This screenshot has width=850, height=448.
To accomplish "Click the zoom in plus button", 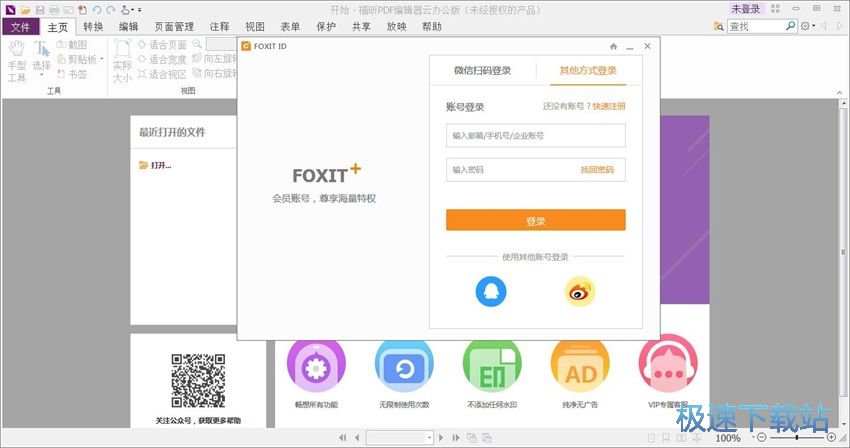I will (832, 437).
